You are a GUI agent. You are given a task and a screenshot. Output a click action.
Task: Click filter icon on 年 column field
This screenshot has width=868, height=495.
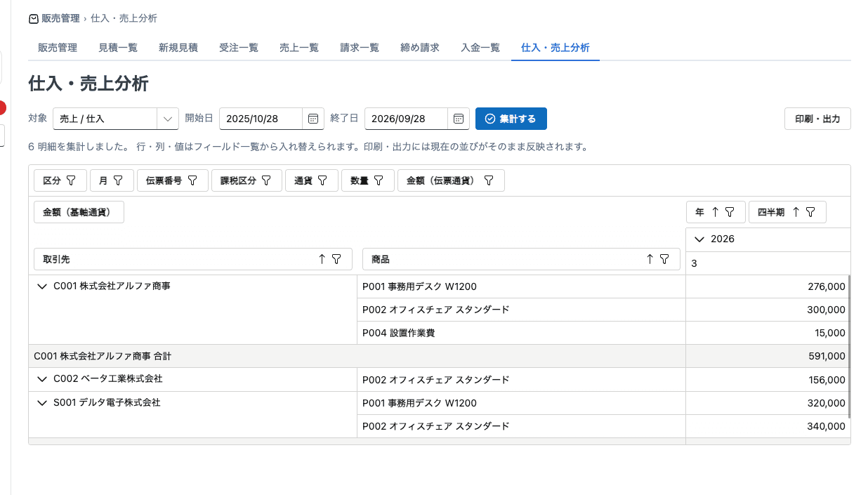pos(730,212)
